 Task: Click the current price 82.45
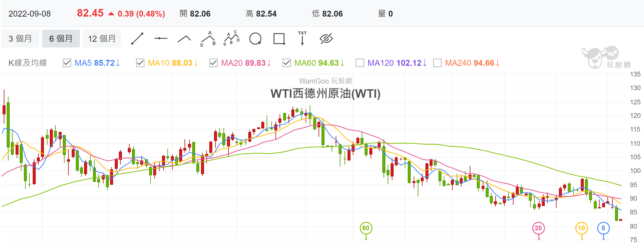point(90,13)
